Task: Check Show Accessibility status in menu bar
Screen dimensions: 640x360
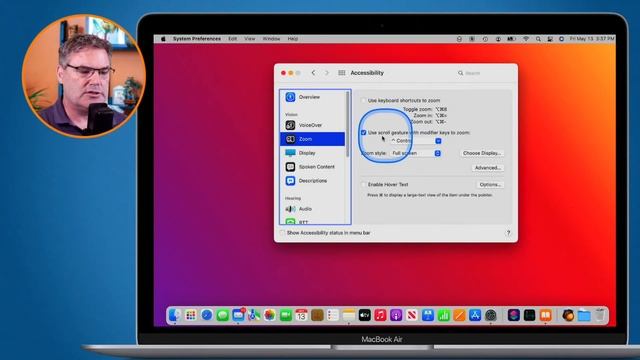Action: (282, 233)
